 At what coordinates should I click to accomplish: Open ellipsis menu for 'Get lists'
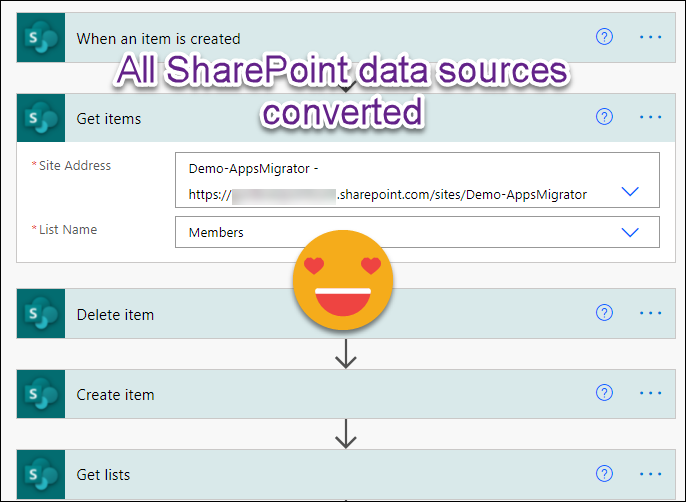pos(651,474)
